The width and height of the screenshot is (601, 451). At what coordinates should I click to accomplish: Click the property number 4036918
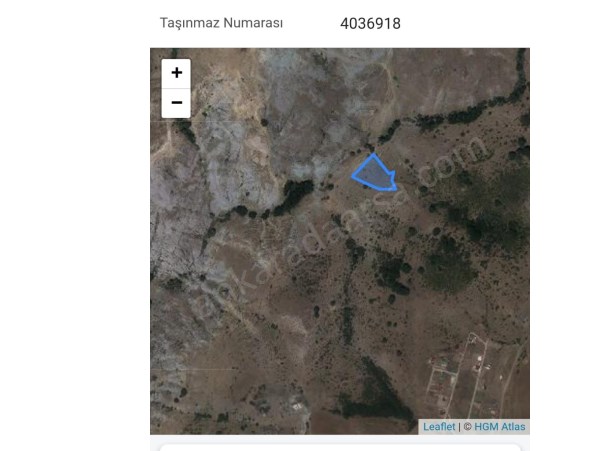click(x=370, y=24)
